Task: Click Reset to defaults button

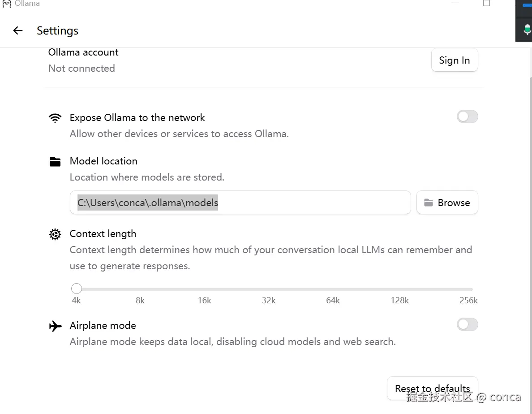Action: coord(432,388)
